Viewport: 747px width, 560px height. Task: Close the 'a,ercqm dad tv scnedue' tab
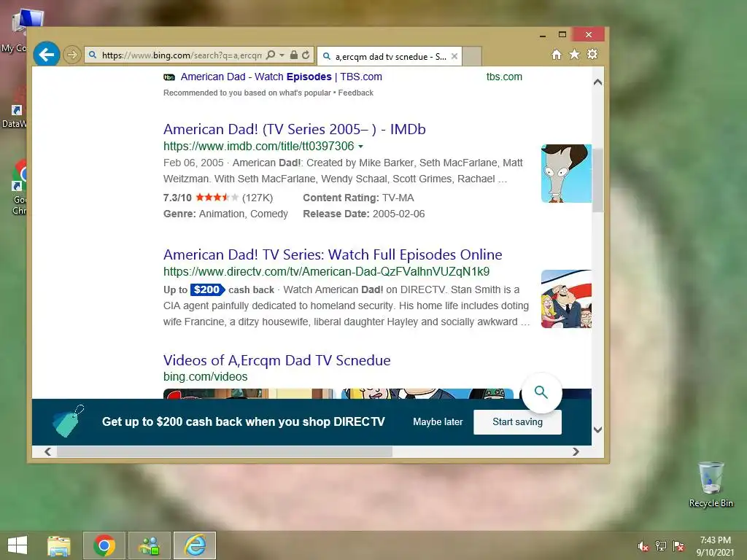(x=454, y=56)
